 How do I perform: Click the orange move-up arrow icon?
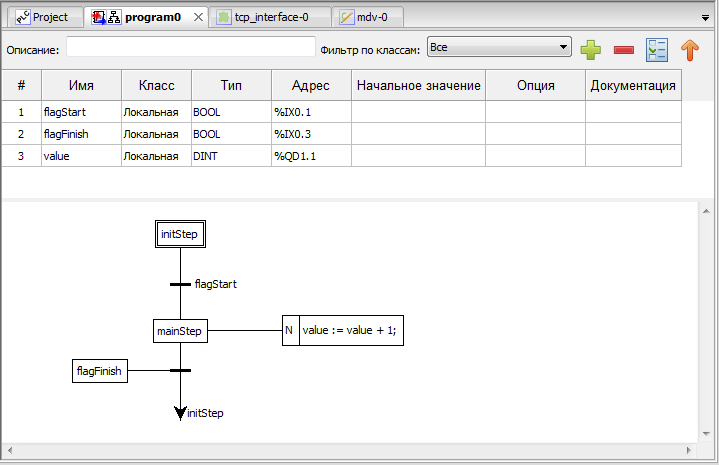(689, 49)
